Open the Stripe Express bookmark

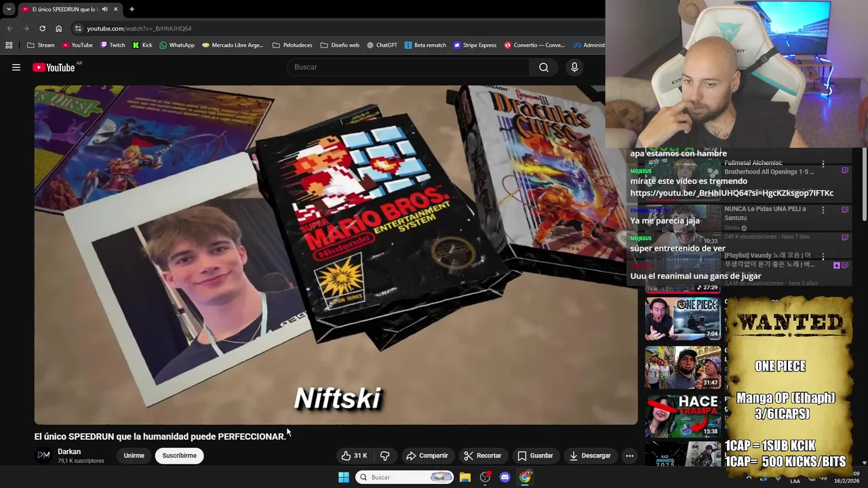[x=475, y=45]
